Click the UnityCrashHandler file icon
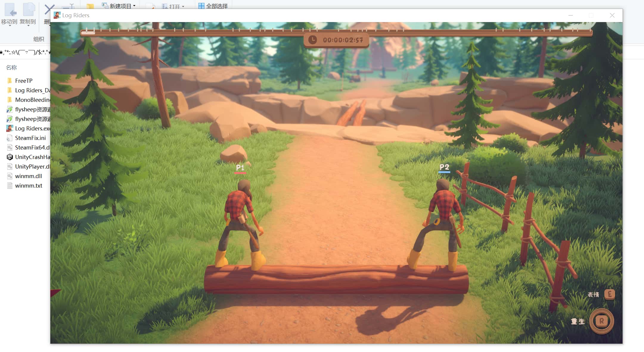The image size is (644, 352). tap(10, 157)
